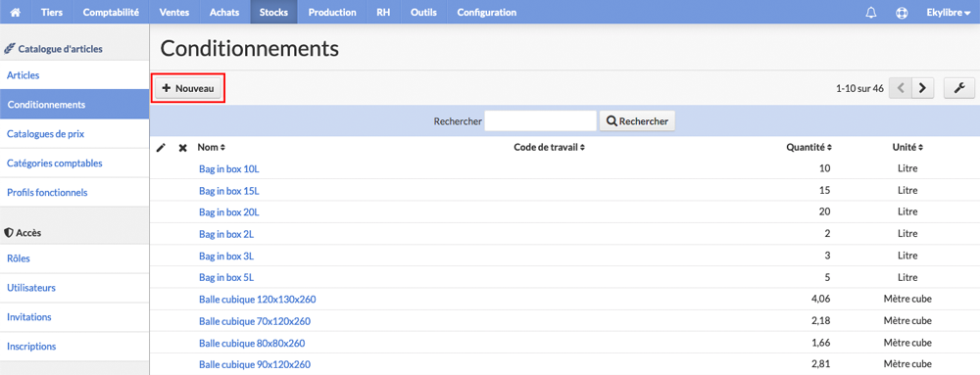Viewport: 980px width, 375px height.
Task: Open Bag in box 3L
Action: (x=226, y=256)
